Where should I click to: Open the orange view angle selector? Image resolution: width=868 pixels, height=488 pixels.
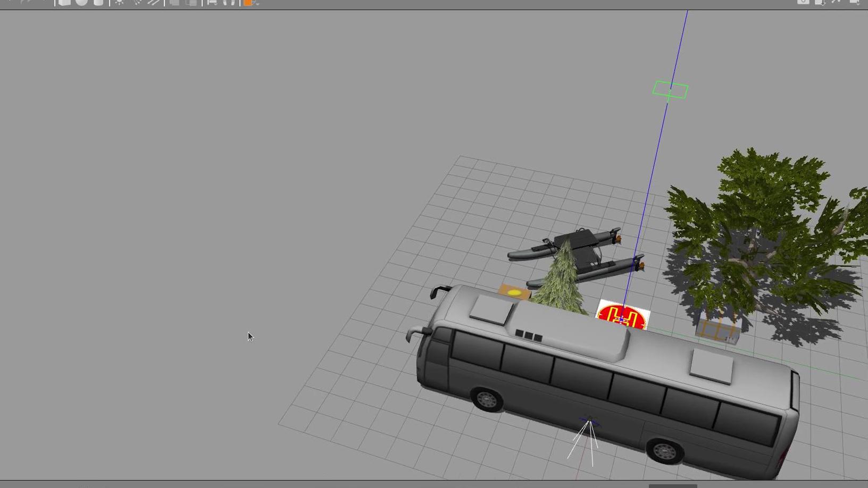(x=248, y=2)
